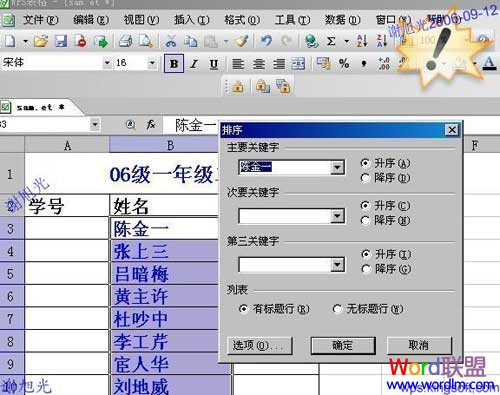This screenshot has width=500, height=395.
Task: Close the 排序 dialog
Action: [452, 130]
